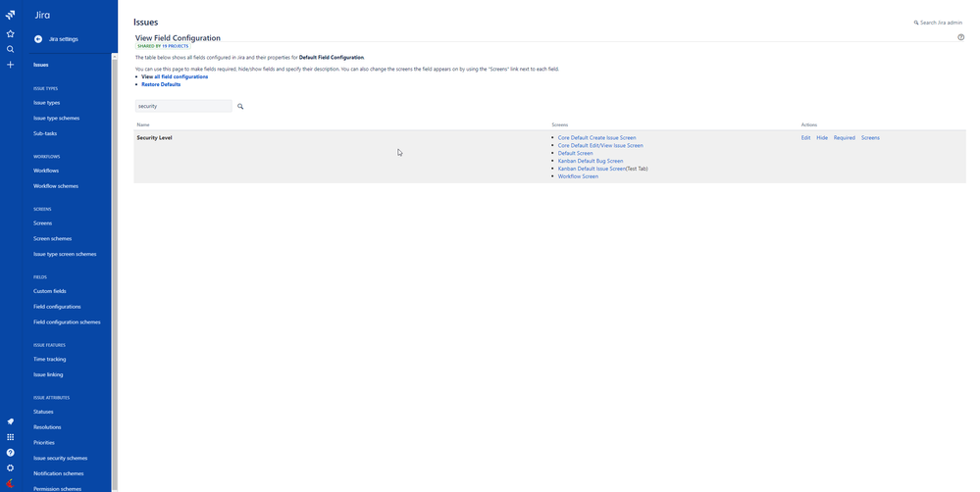Click Restore Defaults link

[x=161, y=84]
